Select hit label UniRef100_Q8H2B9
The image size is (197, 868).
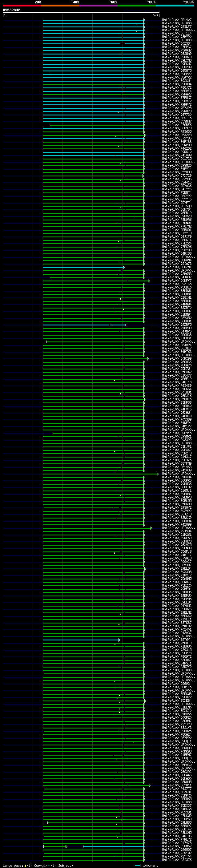177,67
